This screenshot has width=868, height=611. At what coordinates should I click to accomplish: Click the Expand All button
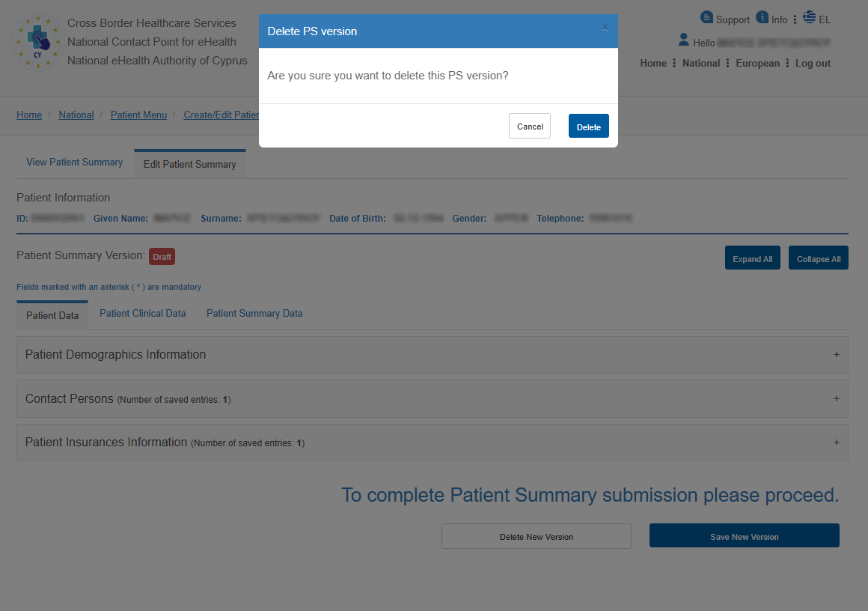[x=752, y=258]
